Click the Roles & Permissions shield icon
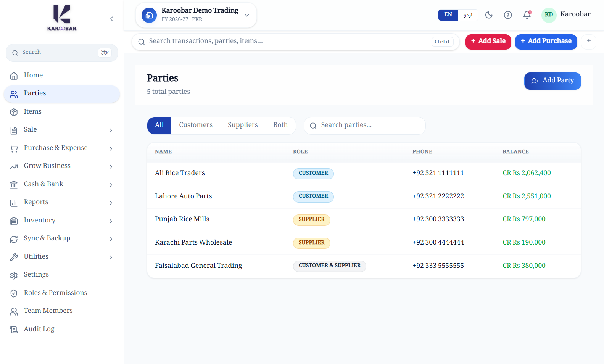This screenshot has width=604, height=364. click(x=14, y=293)
